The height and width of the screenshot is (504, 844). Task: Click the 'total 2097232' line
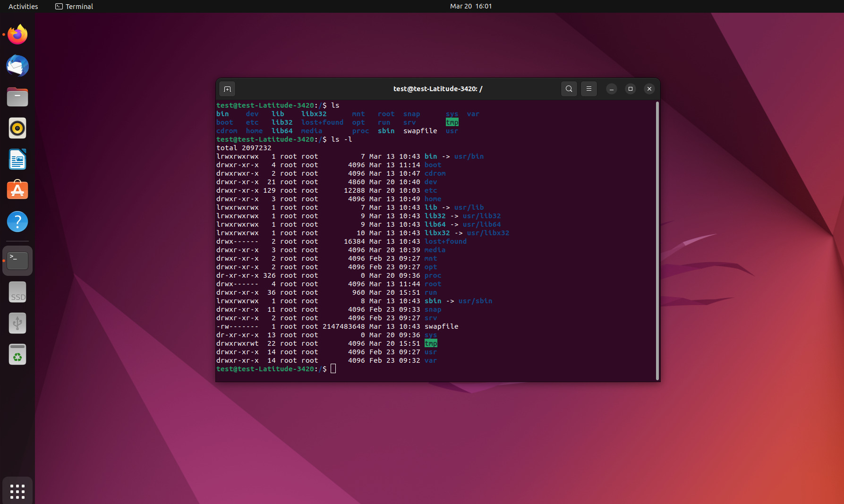[244, 148]
